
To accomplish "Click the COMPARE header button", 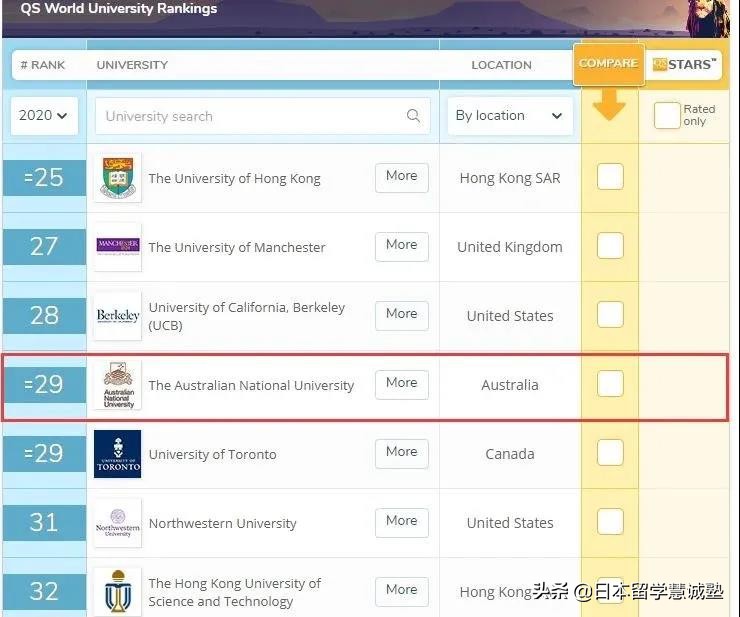I will point(608,64).
